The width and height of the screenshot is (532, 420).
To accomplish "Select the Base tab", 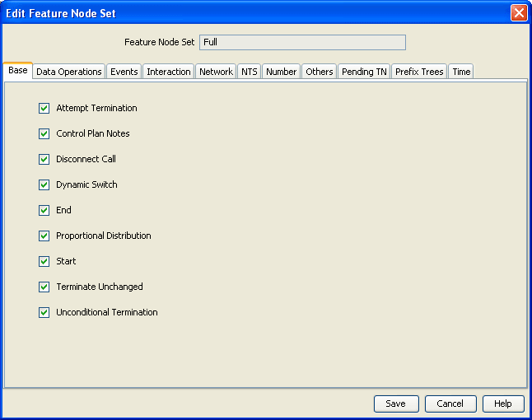I will (18, 71).
